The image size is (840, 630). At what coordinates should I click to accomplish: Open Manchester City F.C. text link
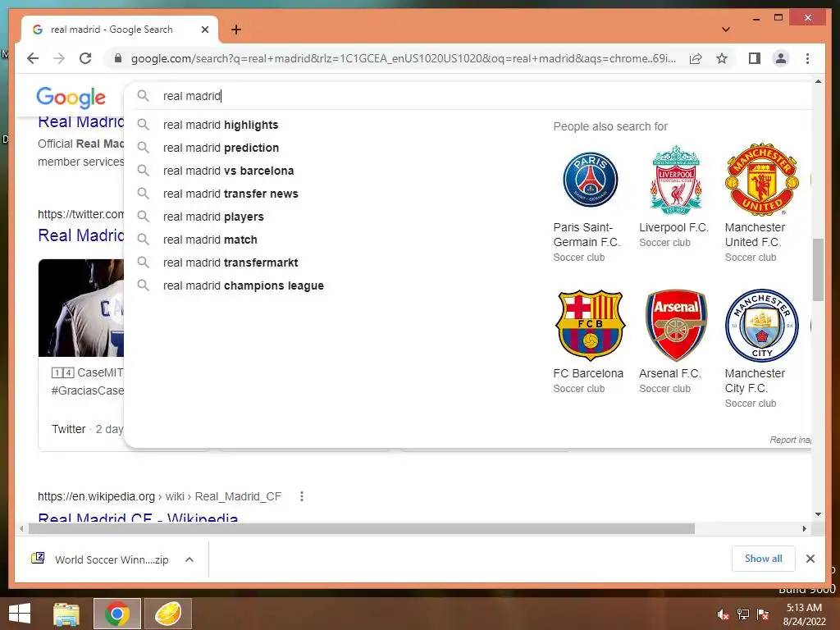tap(755, 381)
